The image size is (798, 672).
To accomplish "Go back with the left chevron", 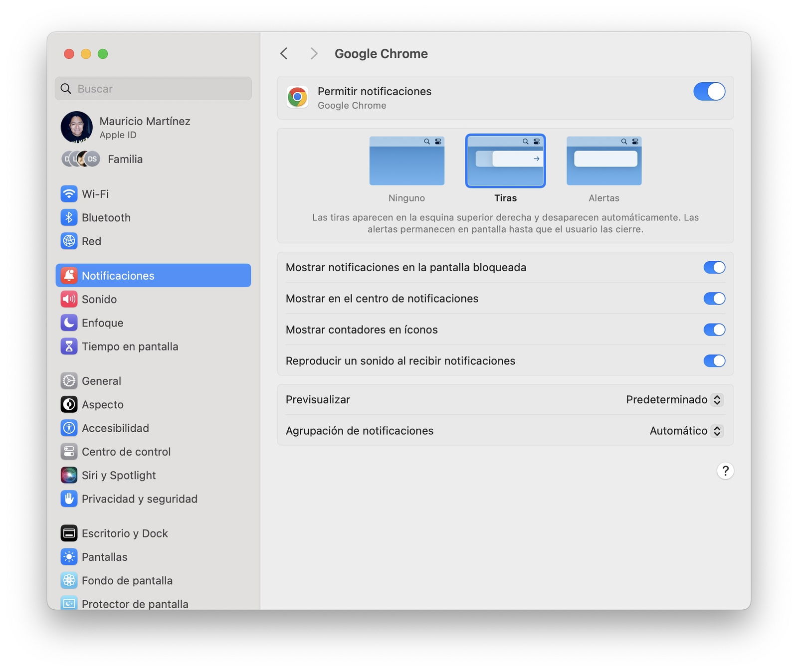I will 284,54.
